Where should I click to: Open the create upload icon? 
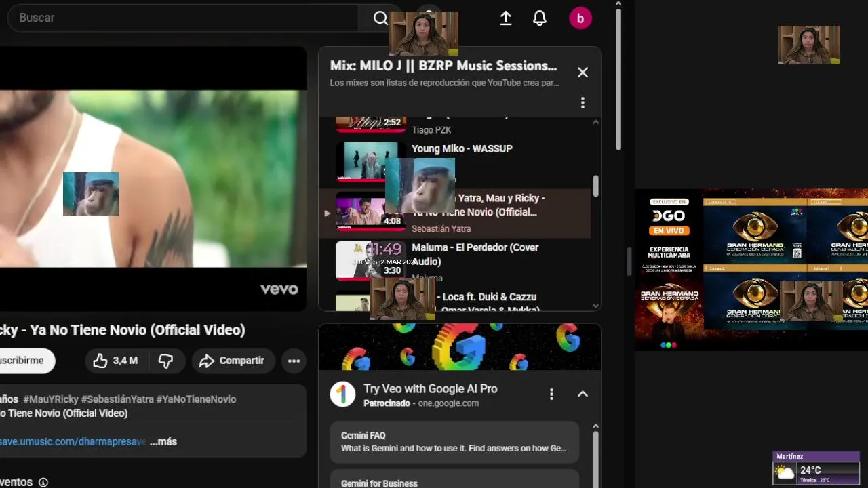pyautogui.click(x=506, y=18)
